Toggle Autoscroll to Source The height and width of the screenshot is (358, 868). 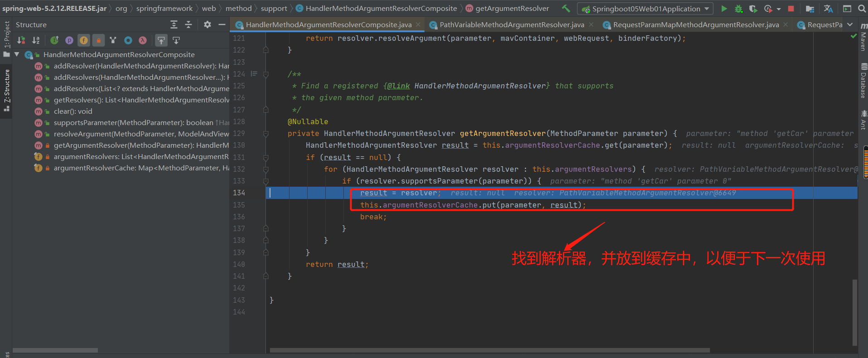[161, 40]
